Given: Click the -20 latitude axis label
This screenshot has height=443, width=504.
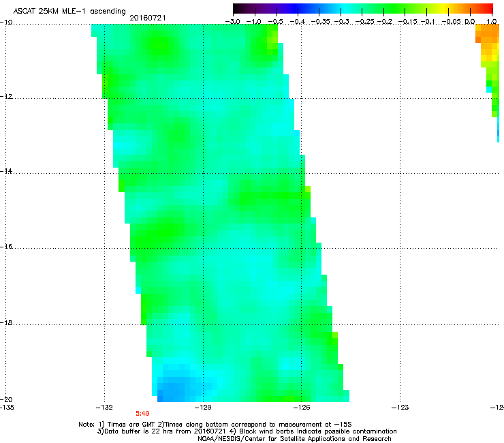Looking at the screenshot, I should click(6, 399).
